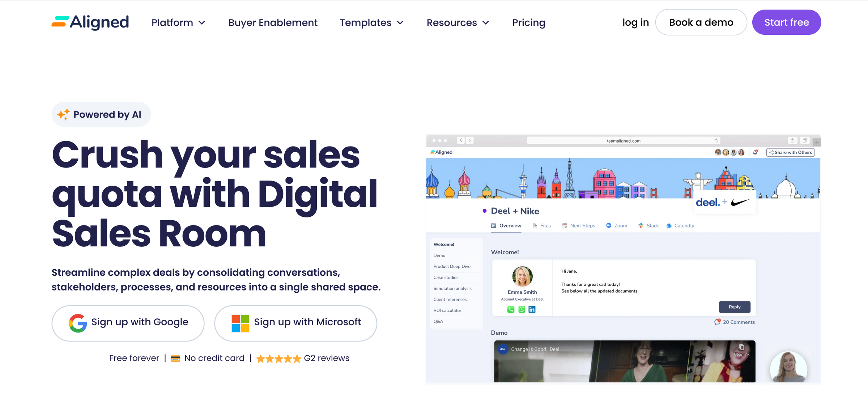The height and width of the screenshot is (394, 868).
Task: Select the Next Steps tab
Action: [x=579, y=225]
